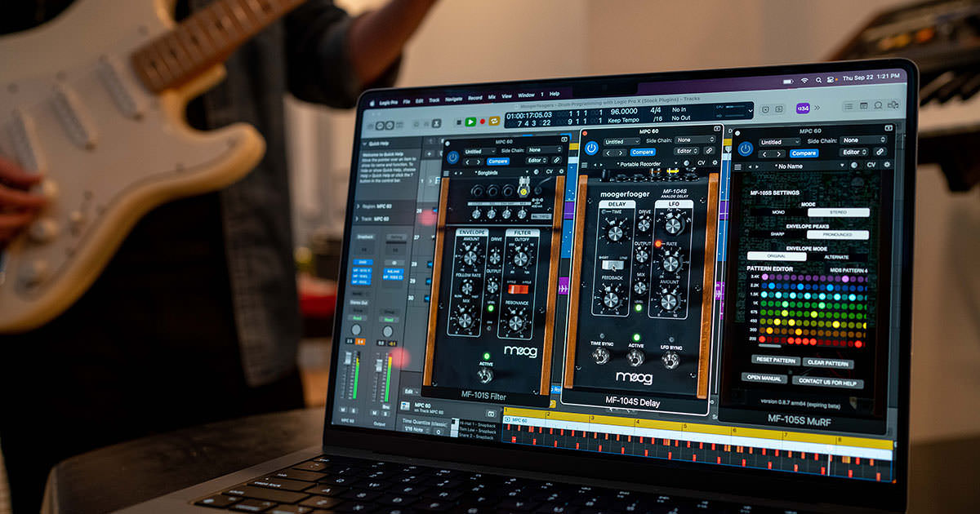Click the red Record button in transport

[x=483, y=122]
